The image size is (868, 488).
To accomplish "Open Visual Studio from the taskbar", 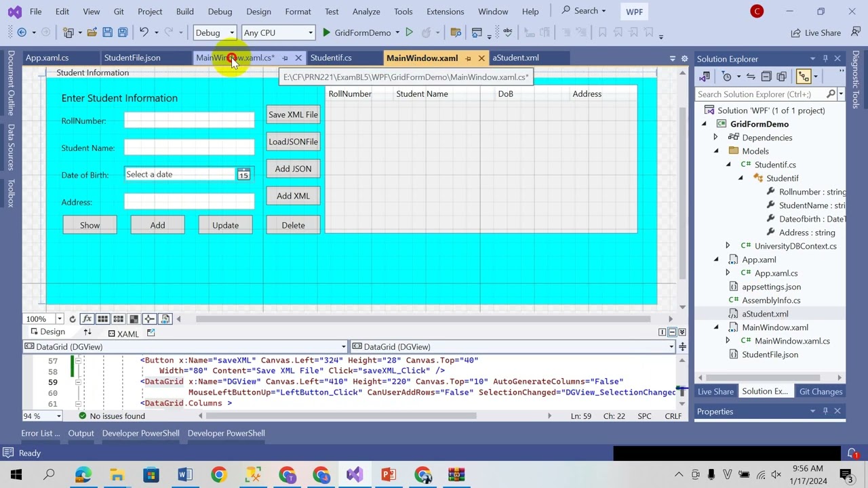I will pyautogui.click(x=355, y=474).
